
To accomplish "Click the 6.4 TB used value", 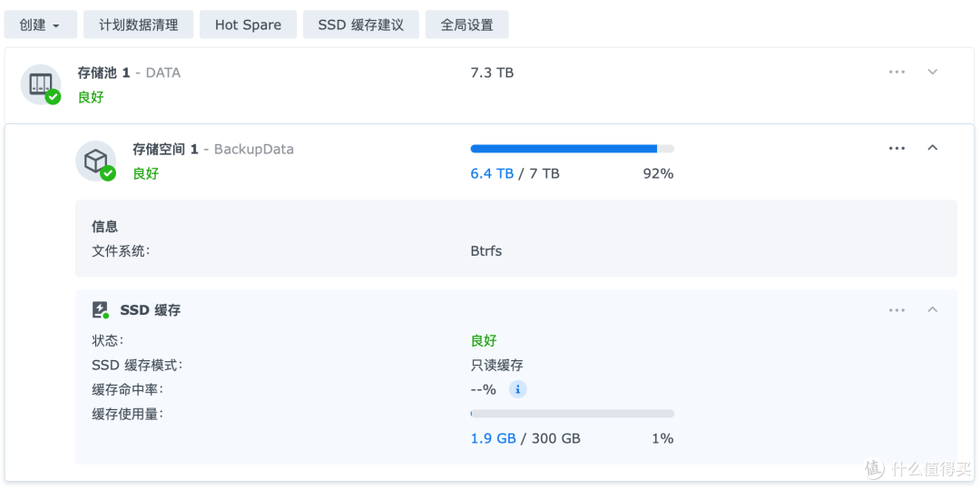I will click(x=492, y=173).
